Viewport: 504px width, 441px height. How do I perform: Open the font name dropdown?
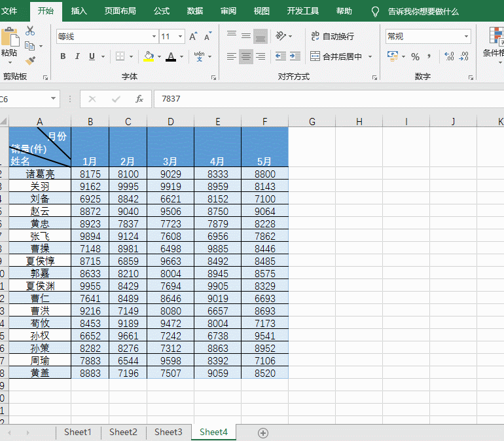(x=154, y=37)
